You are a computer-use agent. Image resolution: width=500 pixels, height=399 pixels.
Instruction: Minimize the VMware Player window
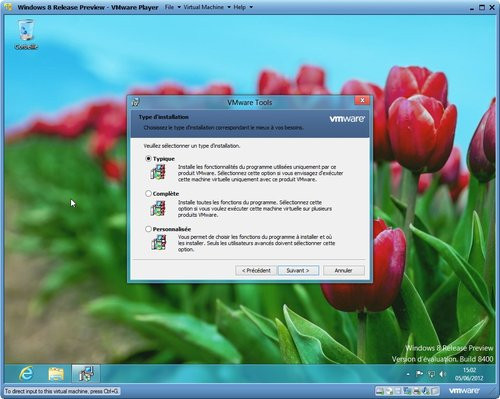(x=472, y=8)
